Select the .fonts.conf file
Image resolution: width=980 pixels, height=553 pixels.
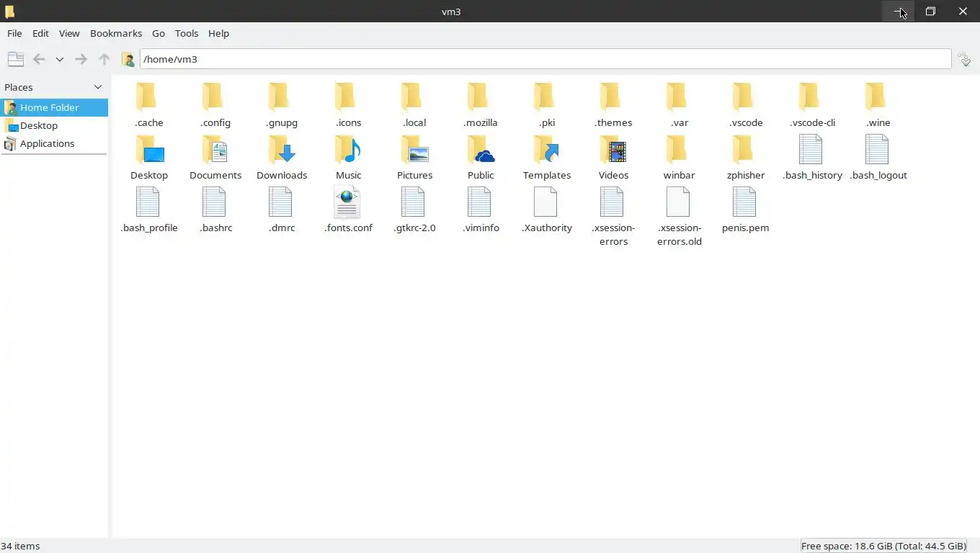point(347,202)
